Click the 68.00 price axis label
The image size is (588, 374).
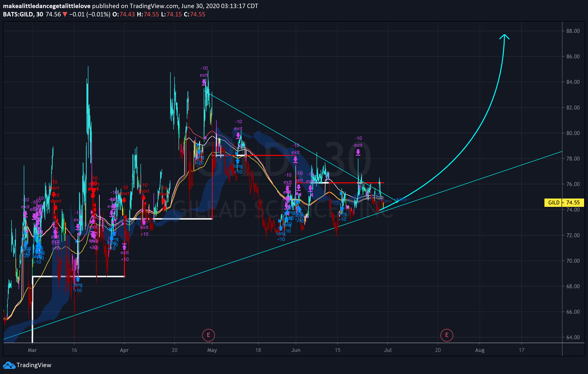coord(573,286)
